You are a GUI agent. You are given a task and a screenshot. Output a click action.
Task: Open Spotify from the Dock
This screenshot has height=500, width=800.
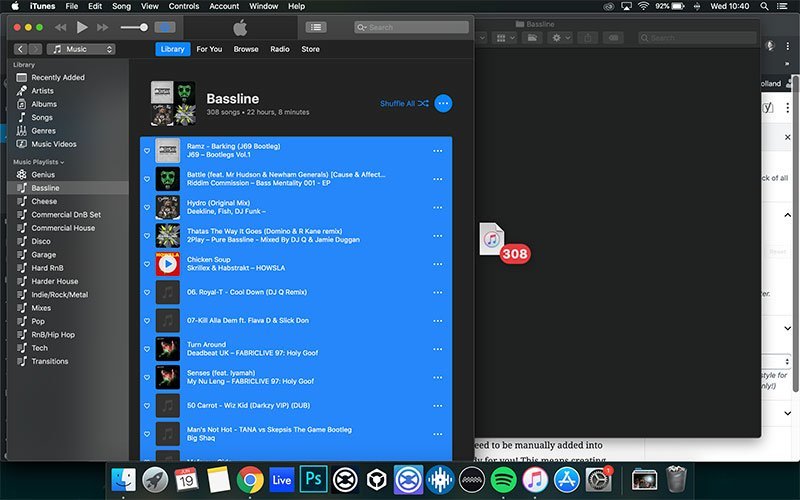[x=503, y=480]
